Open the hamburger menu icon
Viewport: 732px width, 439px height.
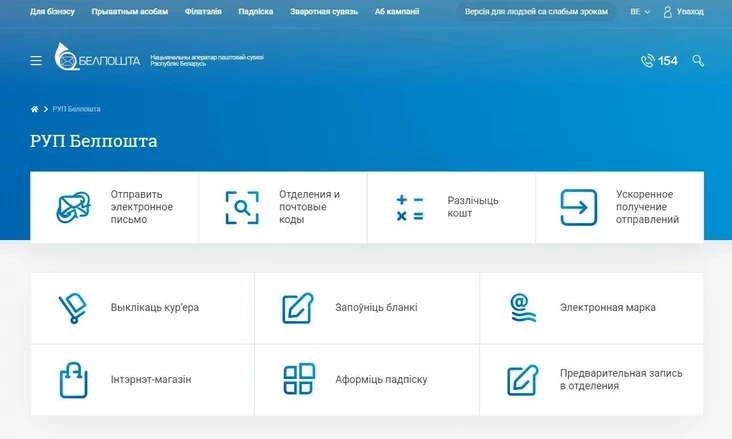[x=36, y=61]
